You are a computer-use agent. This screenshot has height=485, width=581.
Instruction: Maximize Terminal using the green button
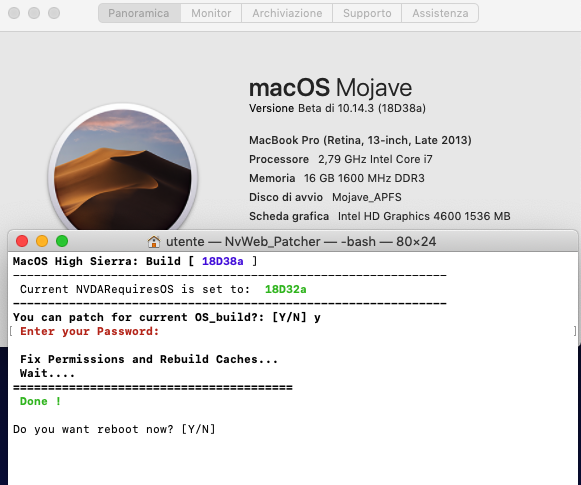point(62,241)
